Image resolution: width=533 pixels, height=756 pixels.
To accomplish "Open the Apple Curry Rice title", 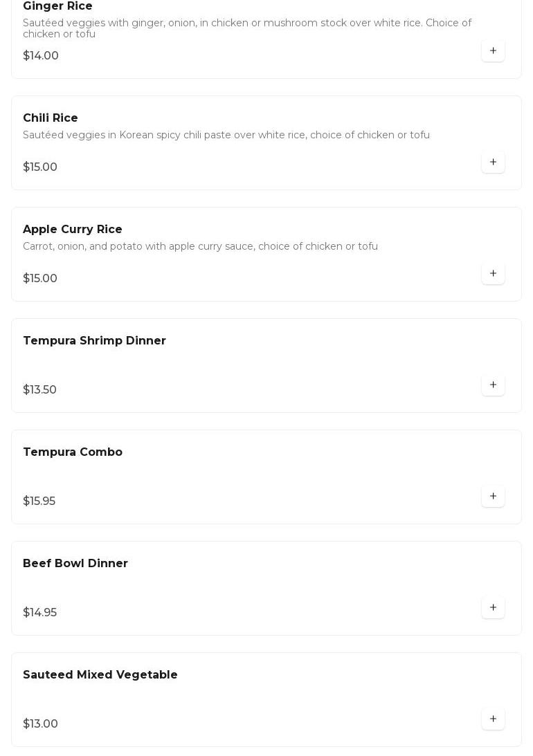I will click(73, 230).
